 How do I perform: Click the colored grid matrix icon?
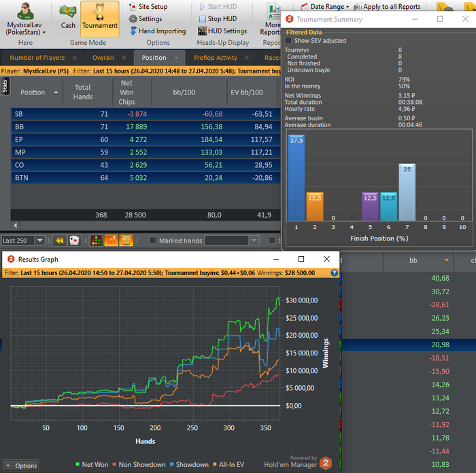point(97,241)
